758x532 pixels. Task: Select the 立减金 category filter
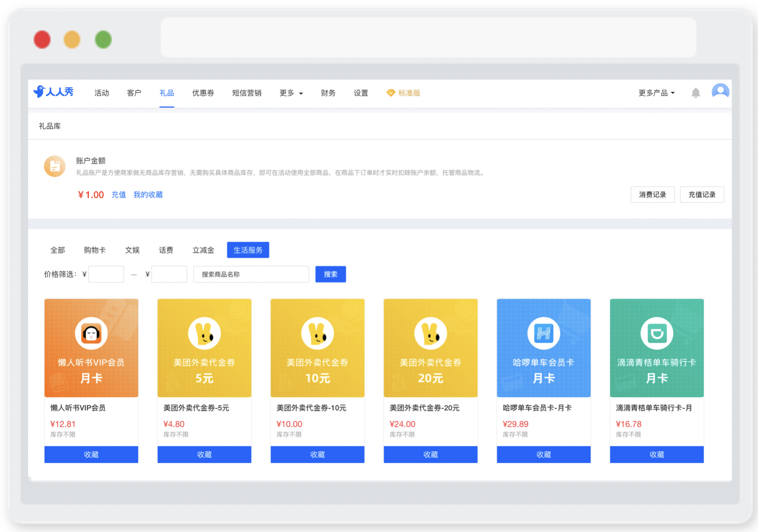pos(203,250)
